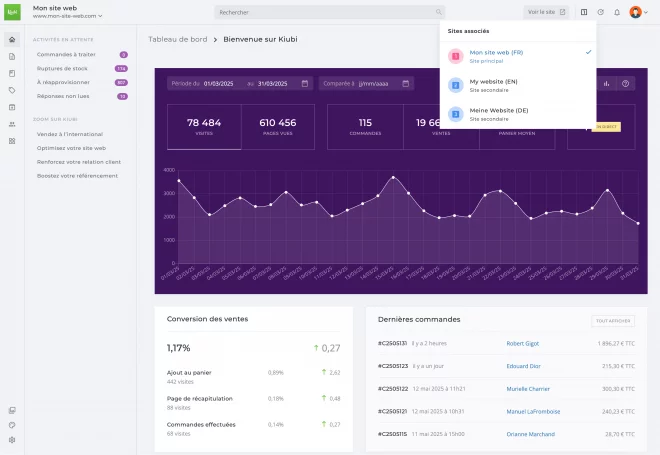Switch to My website (EN) site
Screen dimensions: 660x455
click(x=518, y=85)
